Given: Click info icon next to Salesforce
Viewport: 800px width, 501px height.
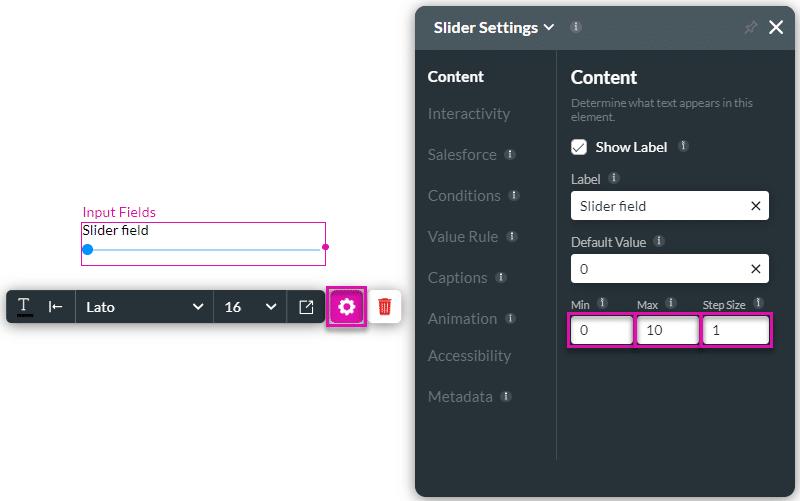Looking at the screenshot, I should tap(510, 155).
